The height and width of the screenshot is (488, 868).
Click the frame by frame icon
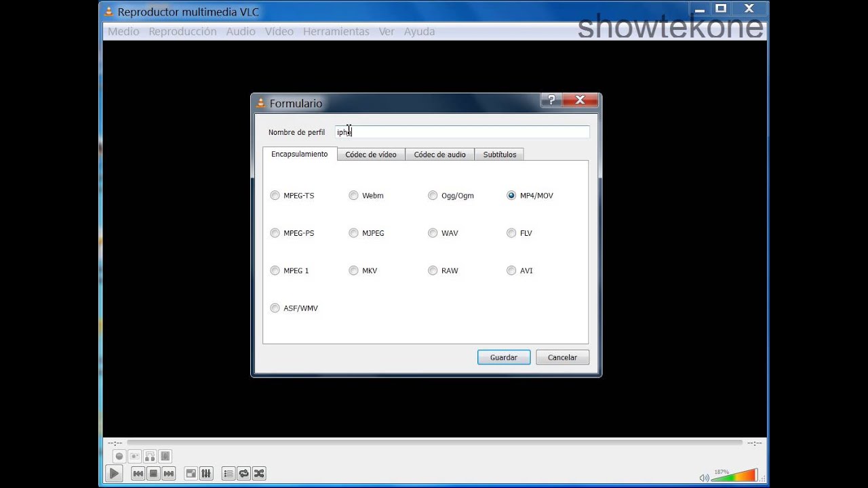click(165, 456)
